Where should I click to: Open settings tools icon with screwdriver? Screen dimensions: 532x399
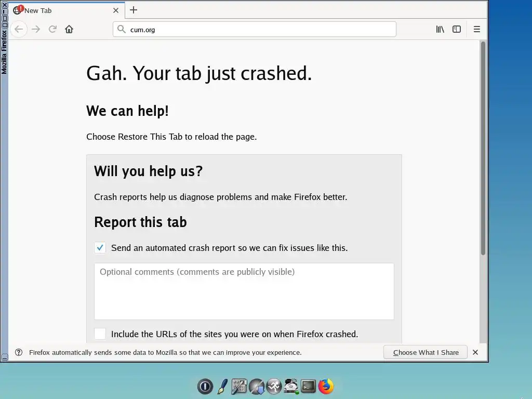[239, 386]
